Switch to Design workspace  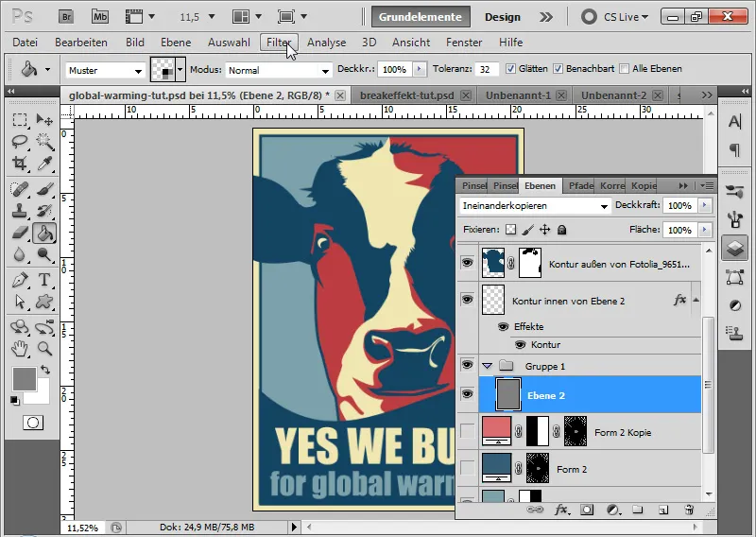(x=503, y=17)
